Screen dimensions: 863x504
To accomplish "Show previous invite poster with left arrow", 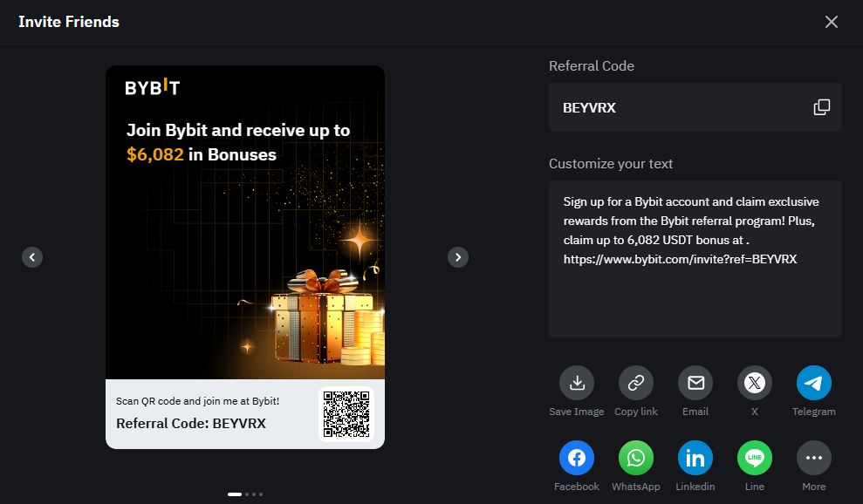I will (x=32, y=257).
